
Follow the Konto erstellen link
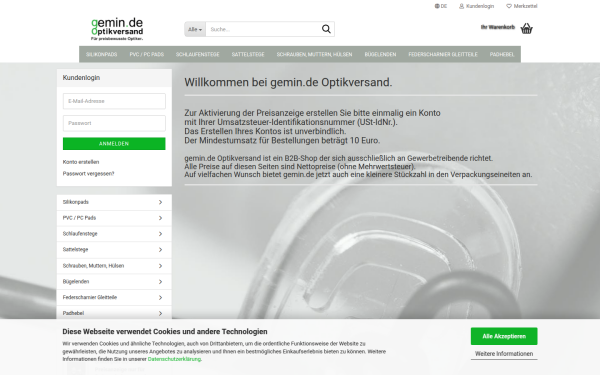click(81, 162)
